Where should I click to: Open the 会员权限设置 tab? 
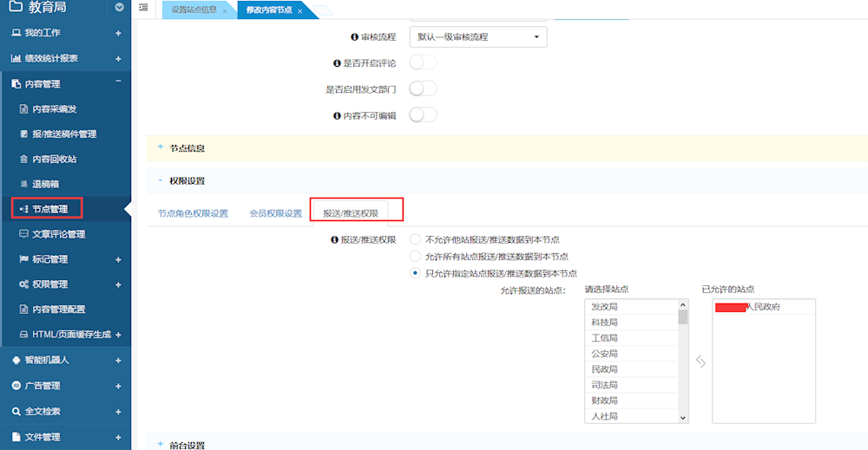[x=275, y=213]
